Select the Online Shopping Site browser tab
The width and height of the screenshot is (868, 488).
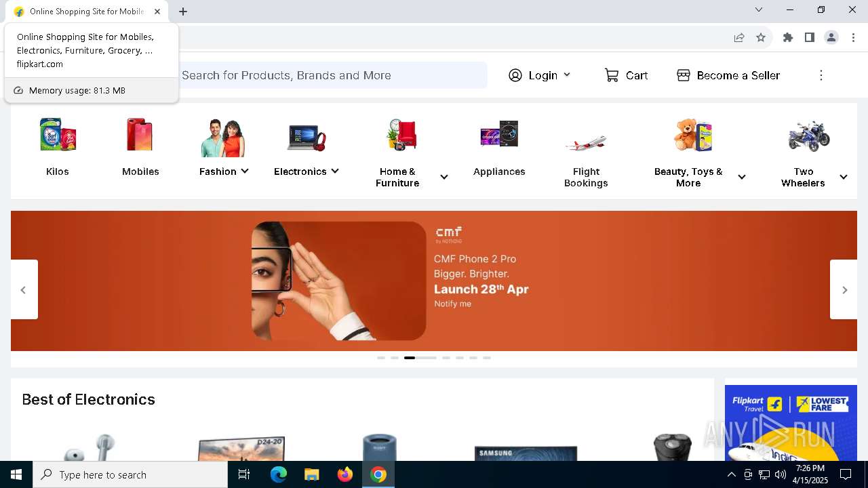tap(88, 12)
